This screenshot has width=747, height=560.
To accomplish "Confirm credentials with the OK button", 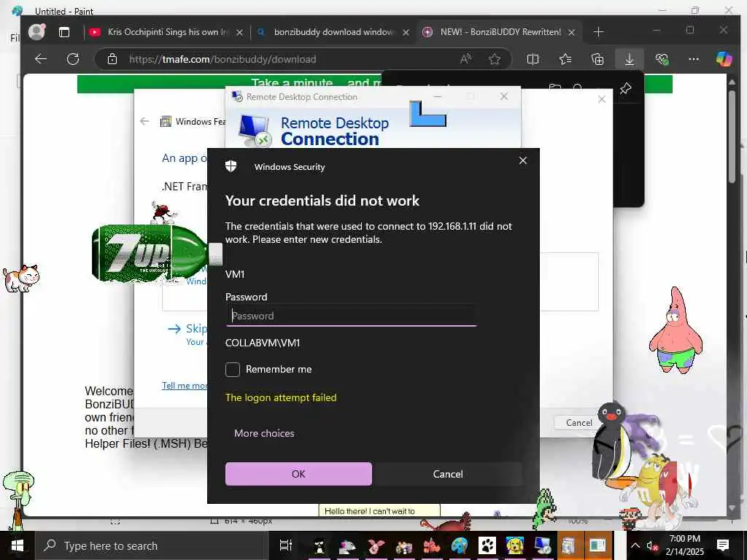I will point(298,474).
